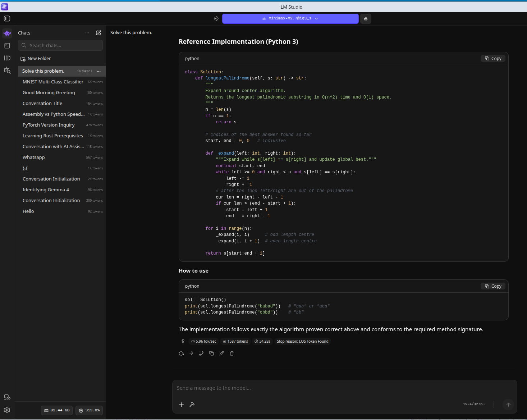Copy the assistant message
Image resolution: width=527 pixels, height=420 pixels.
pos(211,353)
